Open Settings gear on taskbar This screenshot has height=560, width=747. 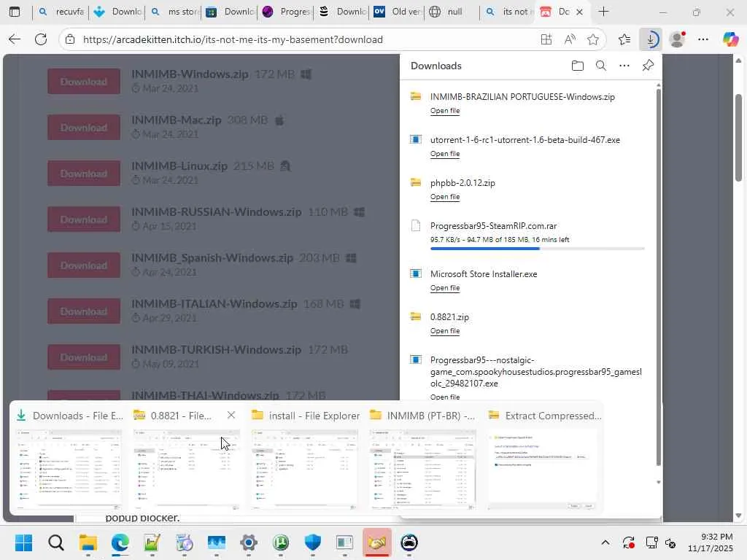point(249,542)
